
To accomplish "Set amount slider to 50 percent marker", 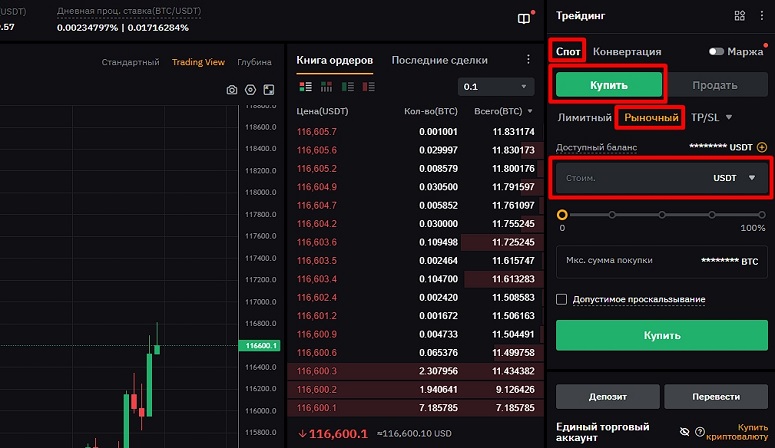I will click(x=662, y=215).
